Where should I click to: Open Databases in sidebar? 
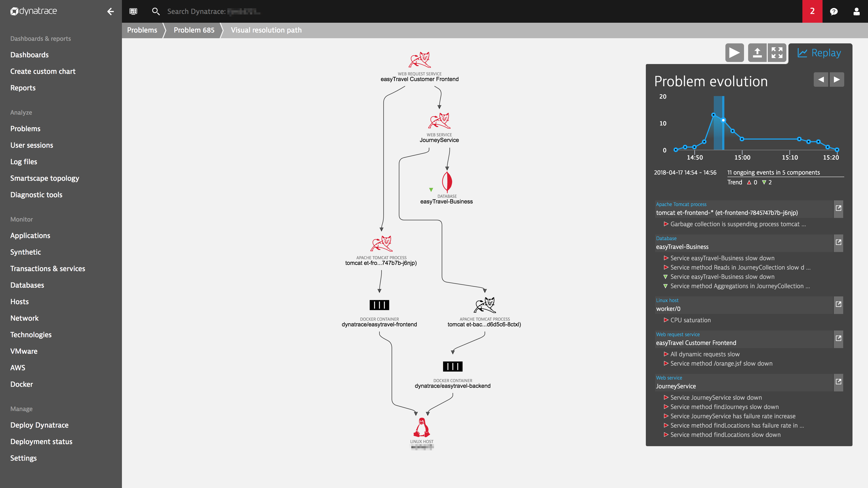point(27,285)
